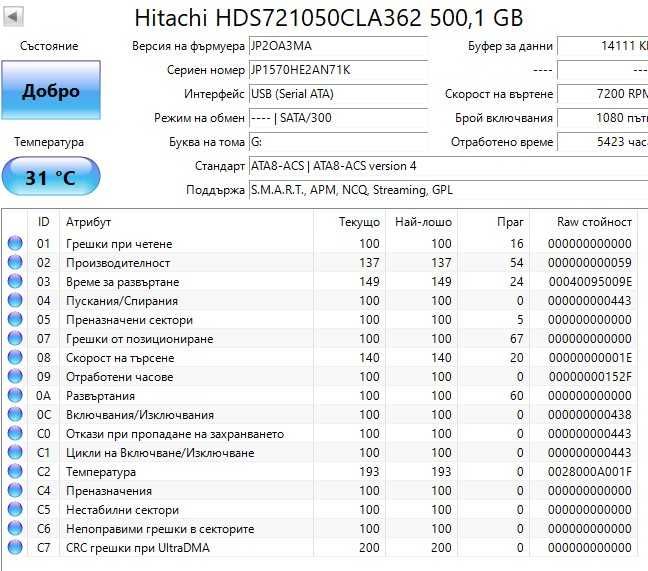
Task: Click serial number field JP1570HE2AN71K
Action: click(338, 70)
